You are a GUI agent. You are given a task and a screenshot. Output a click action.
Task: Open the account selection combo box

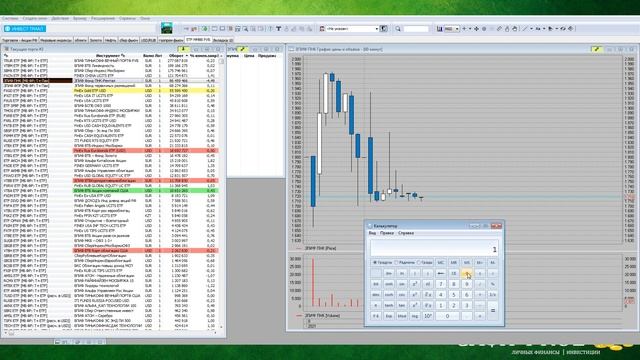[352, 29]
